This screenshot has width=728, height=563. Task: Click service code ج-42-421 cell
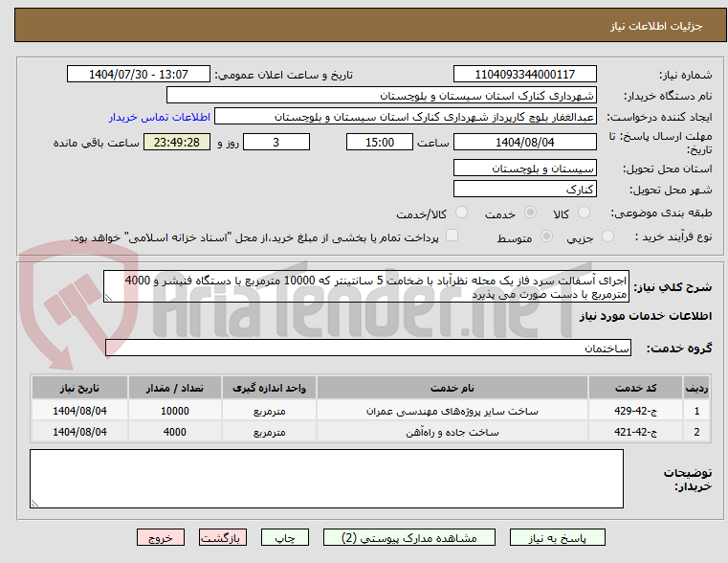[x=635, y=432]
